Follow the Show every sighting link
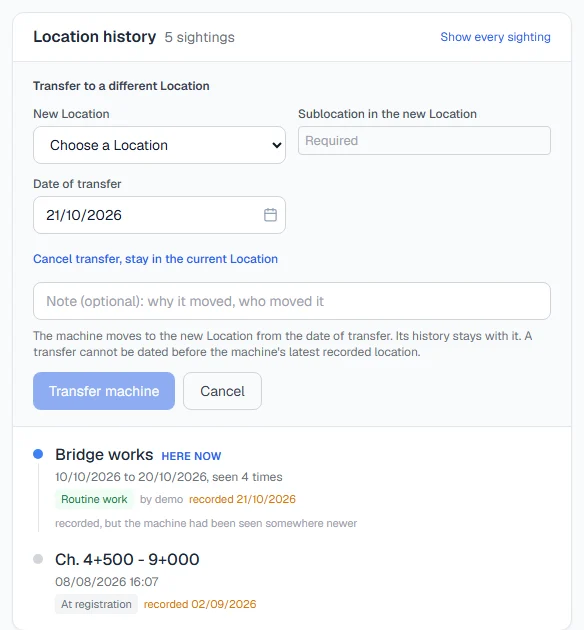The width and height of the screenshot is (584, 630). (495, 37)
